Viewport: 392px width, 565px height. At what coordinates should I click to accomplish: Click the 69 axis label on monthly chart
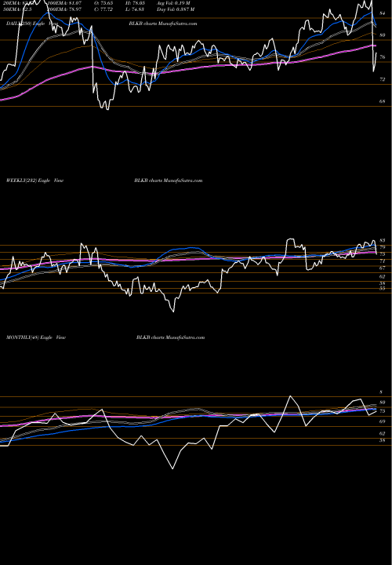tap(383, 421)
